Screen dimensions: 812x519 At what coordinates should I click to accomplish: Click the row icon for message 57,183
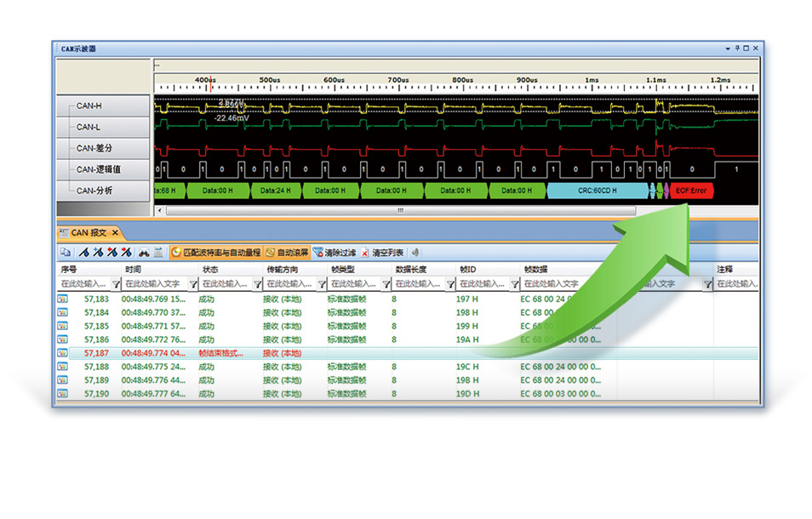point(62,299)
